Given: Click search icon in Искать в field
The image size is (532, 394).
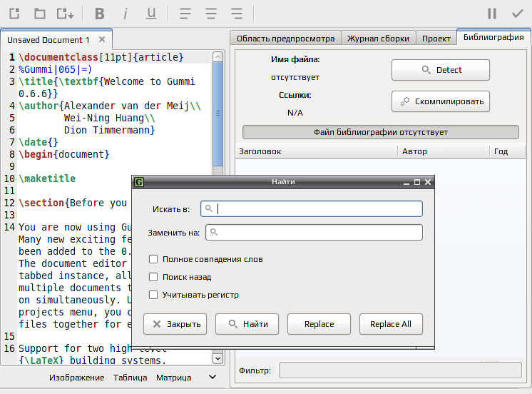Looking at the screenshot, I should [x=209, y=208].
